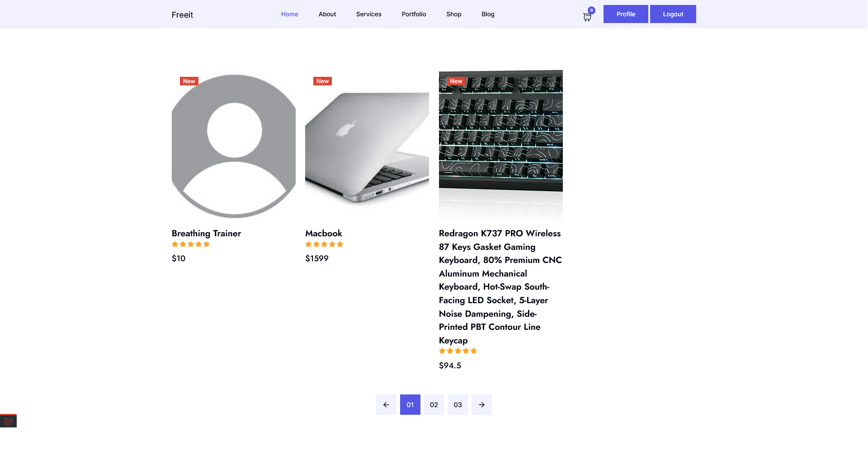
Task: Open the About page
Action: [x=327, y=14]
